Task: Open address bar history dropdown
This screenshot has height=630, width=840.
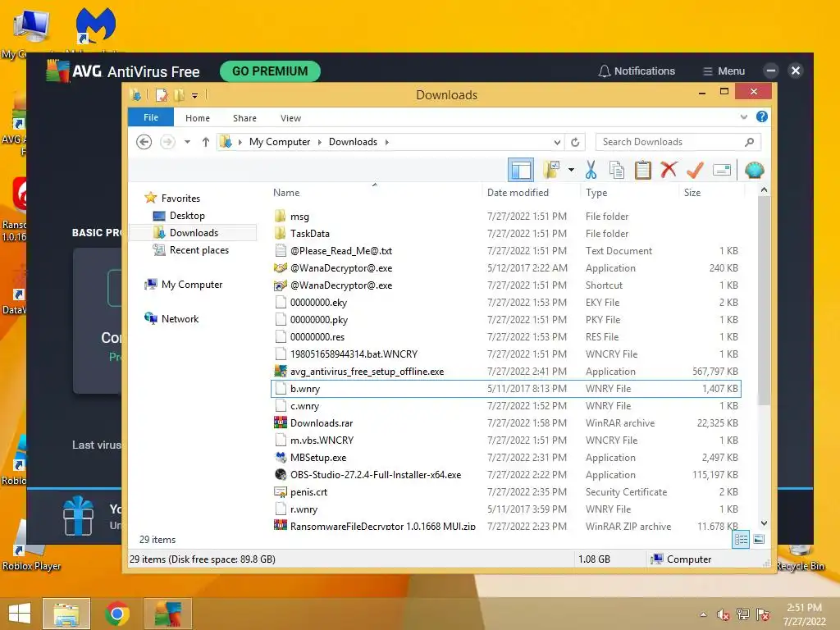Action: 557,142
